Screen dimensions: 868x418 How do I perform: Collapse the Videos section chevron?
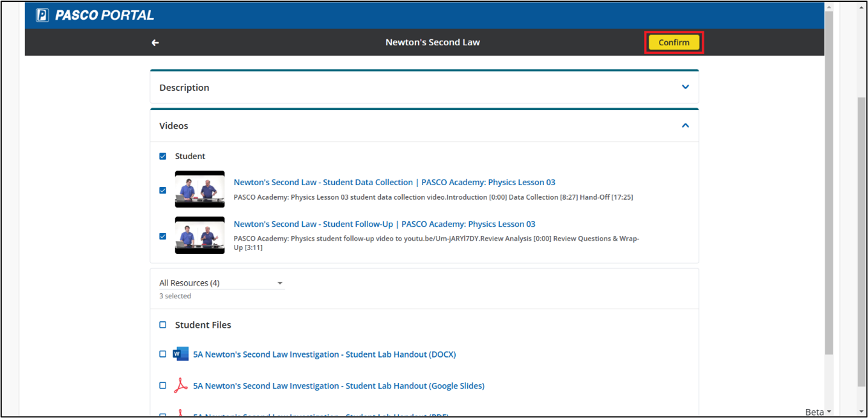[685, 125]
